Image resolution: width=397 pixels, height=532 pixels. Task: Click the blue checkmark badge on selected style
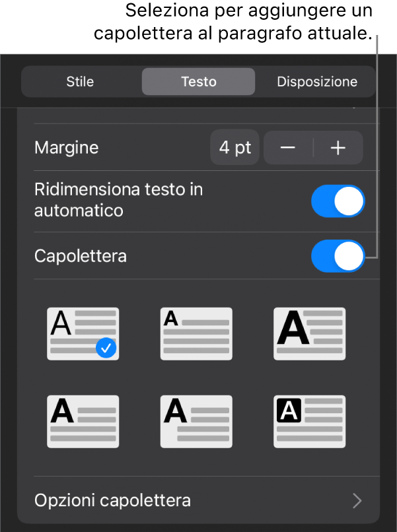pos(106,348)
